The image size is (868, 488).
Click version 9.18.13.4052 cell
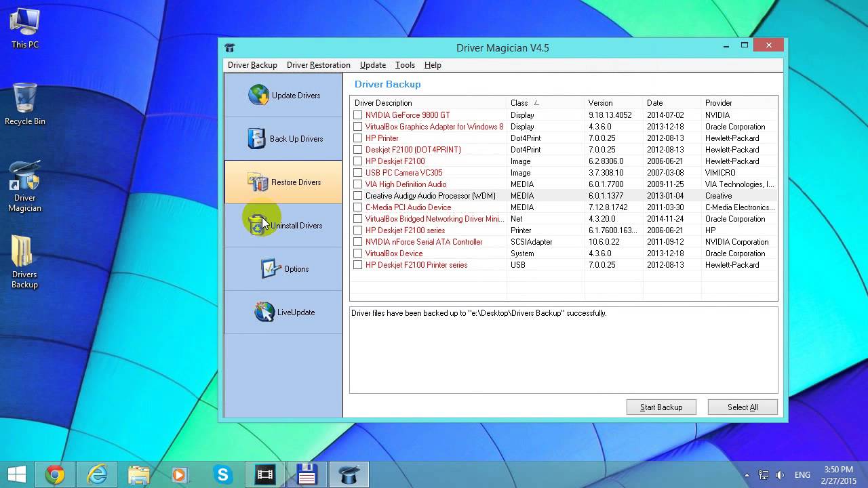pyautogui.click(x=610, y=115)
